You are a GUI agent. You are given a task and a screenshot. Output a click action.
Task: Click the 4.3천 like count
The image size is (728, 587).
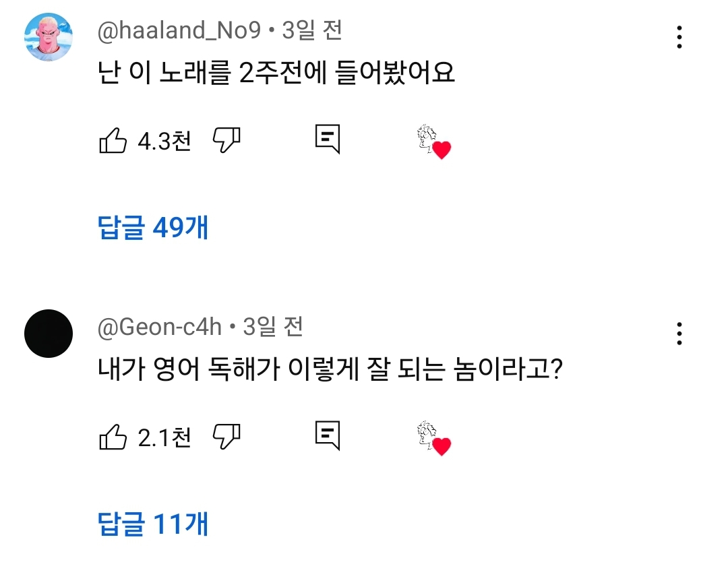(164, 141)
